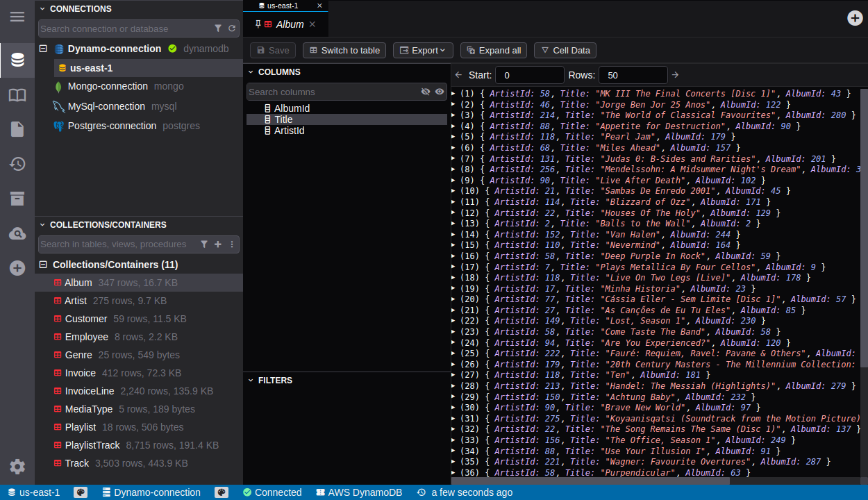Click the add new tab plus icon
Screen dimensions: 868x500
pos(855,18)
